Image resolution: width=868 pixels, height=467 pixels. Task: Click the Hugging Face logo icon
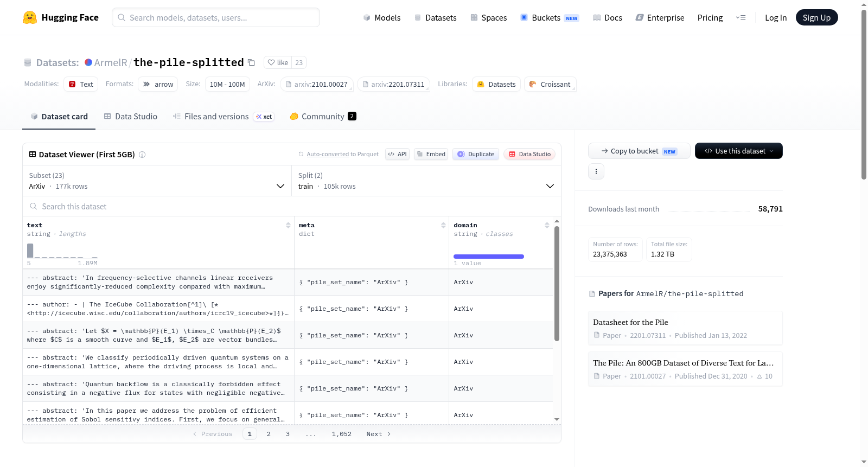[30, 17]
